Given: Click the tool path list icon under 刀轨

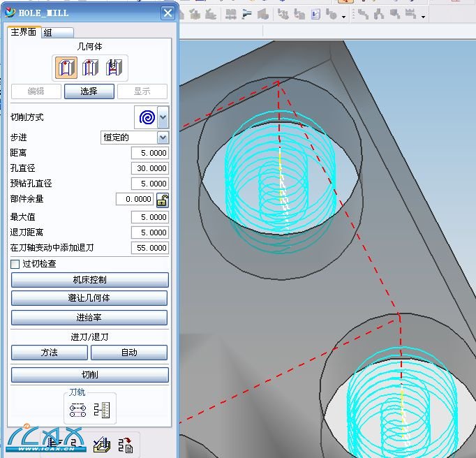Looking at the screenshot, I should click(x=102, y=410).
